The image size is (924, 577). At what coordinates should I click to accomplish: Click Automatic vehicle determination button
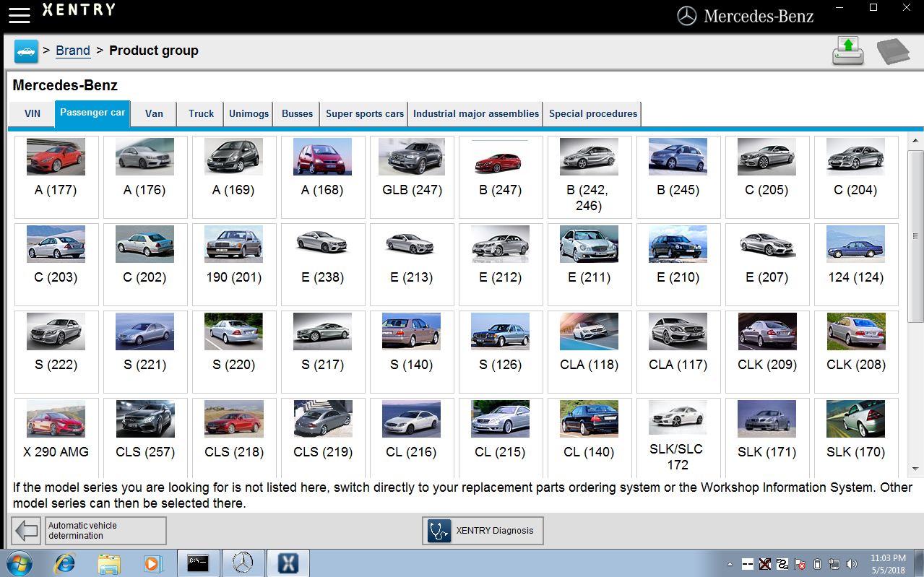[x=105, y=531]
